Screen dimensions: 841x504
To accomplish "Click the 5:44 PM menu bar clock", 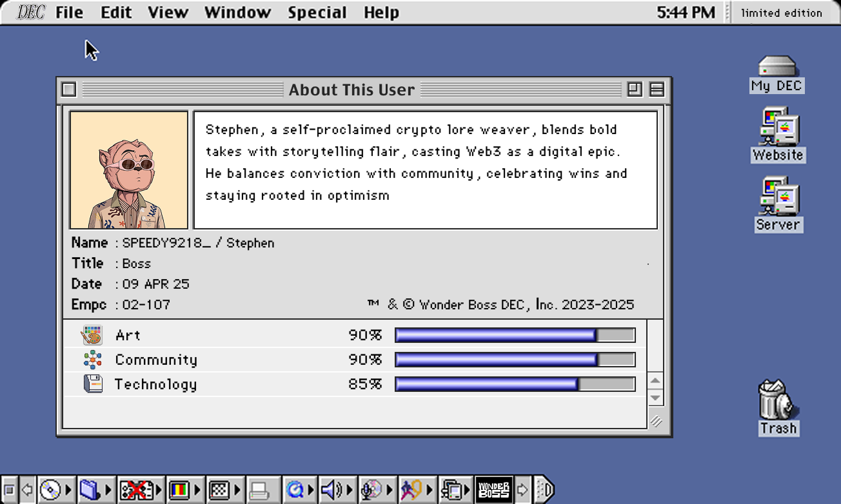I will 686,12.
